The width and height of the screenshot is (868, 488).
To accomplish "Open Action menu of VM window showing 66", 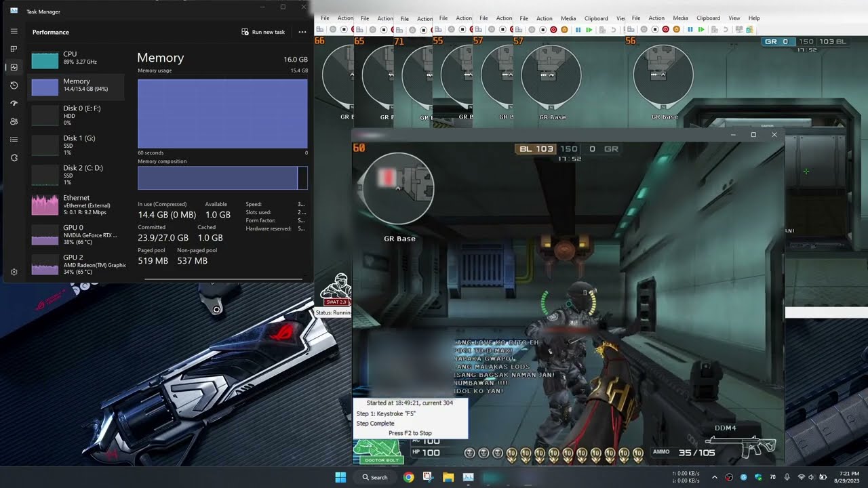I will click(x=345, y=18).
